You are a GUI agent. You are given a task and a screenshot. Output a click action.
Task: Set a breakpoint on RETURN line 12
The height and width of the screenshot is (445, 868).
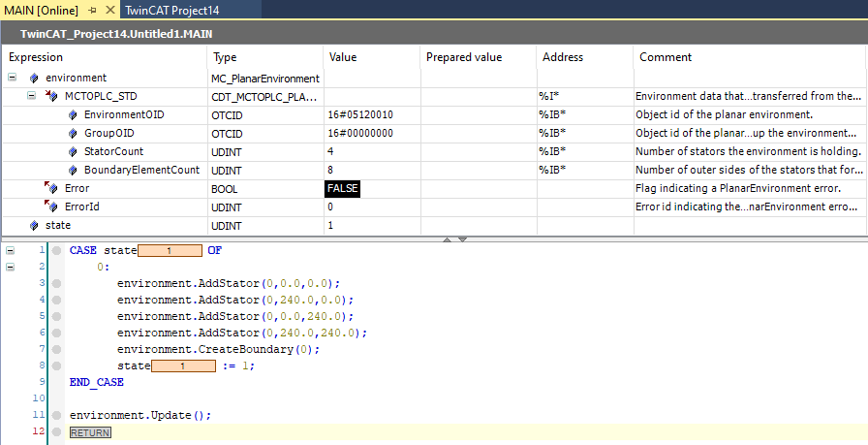(x=56, y=432)
